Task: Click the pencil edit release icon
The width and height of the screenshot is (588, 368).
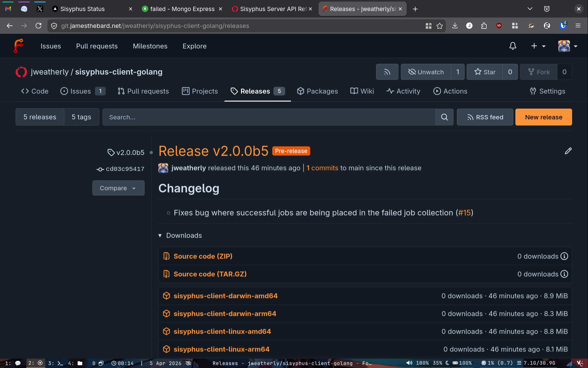Action: [568, 151]
